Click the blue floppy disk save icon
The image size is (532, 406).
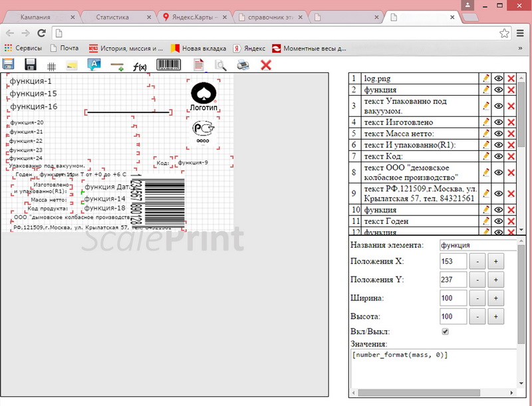pos(9,64)
